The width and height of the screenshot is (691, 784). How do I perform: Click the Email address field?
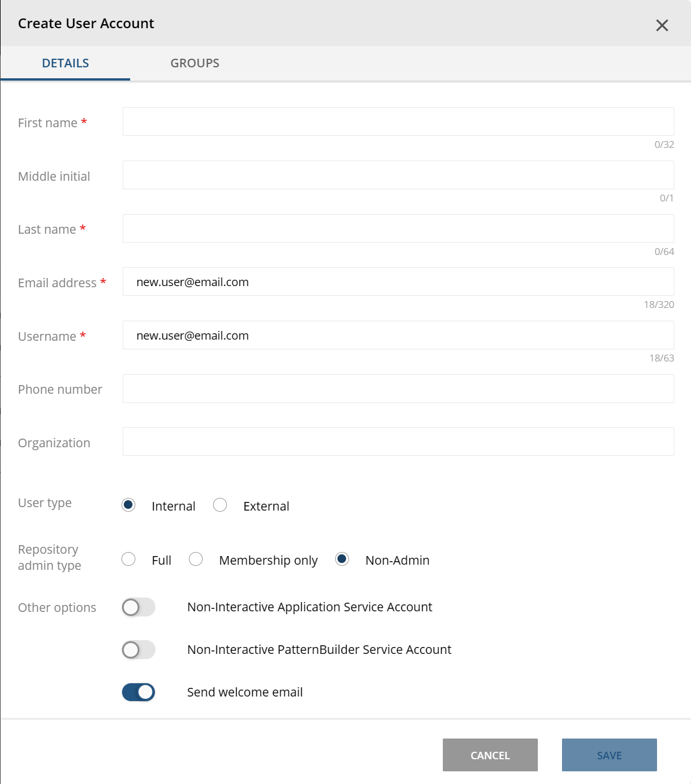pyautogui.click(x=398, y=281)
